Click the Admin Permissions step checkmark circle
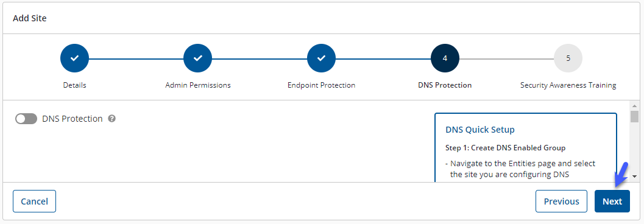 198,58
